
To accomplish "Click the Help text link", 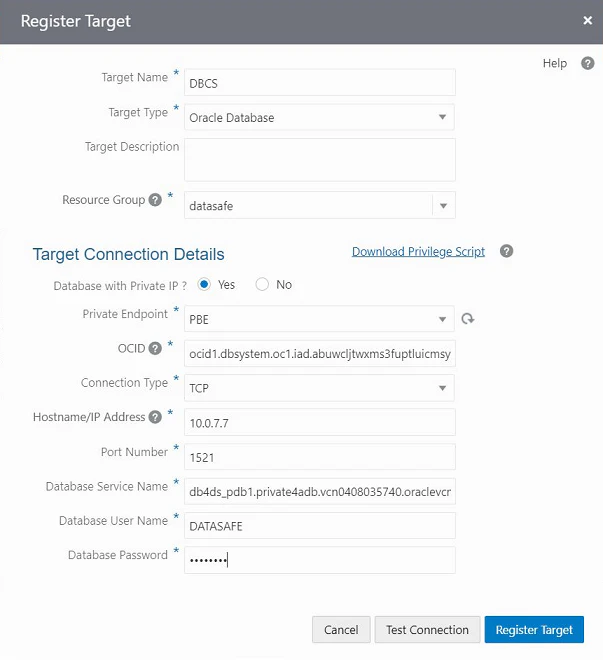I will [x=555, y=63].
